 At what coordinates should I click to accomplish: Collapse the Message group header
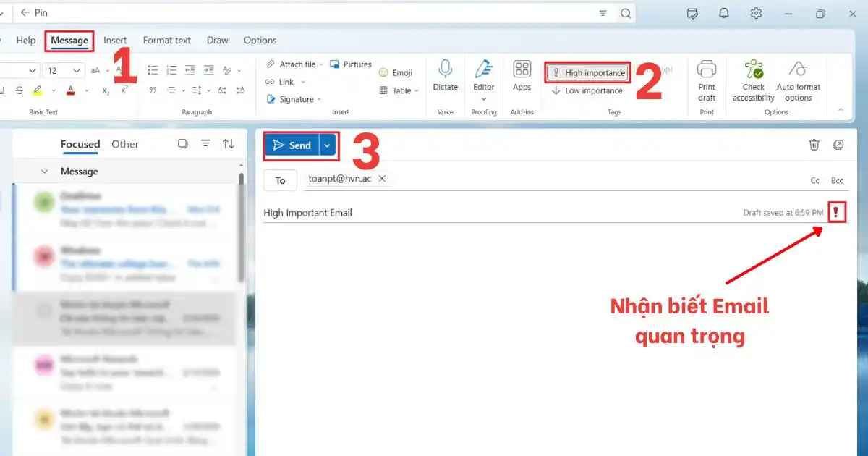pos(44,172)
